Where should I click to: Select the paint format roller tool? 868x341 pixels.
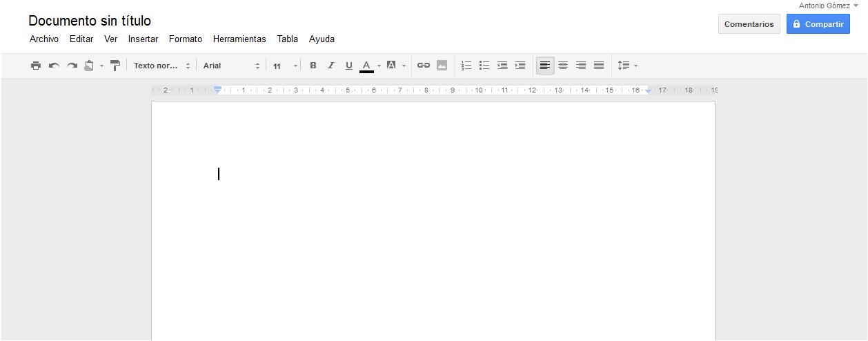[x=115, y=66]
